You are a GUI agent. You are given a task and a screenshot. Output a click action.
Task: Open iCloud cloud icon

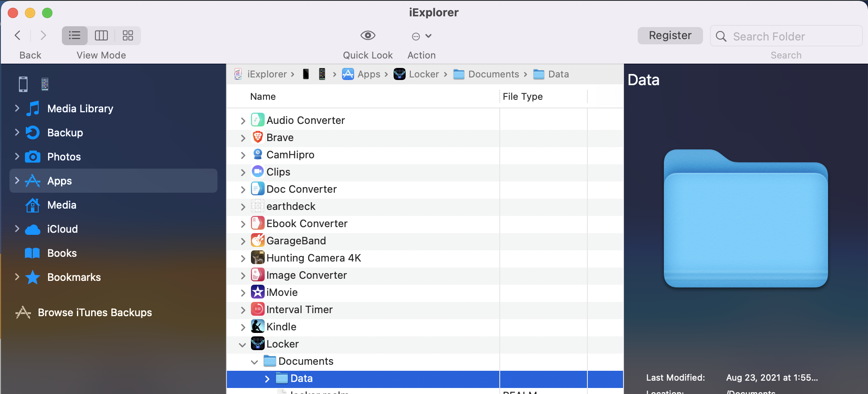click(33, 229)
